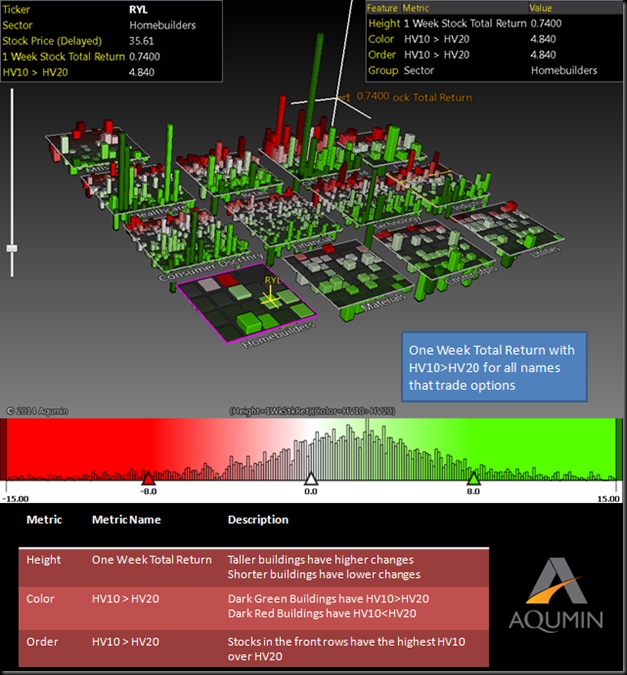Viewport: 627px width, 675px height.
Task: Select the Materials sector label
Action: click(384, 301)
